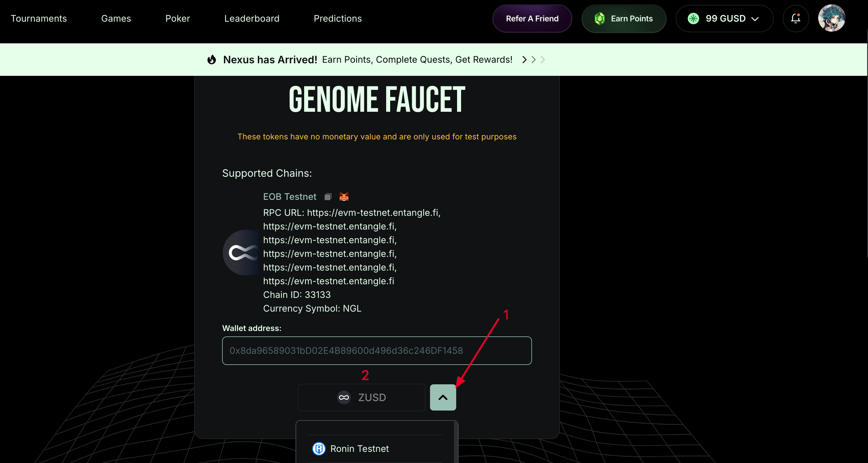
Task: Advance the Nexus banner with the arrow
Action: (x=524, y=60)
